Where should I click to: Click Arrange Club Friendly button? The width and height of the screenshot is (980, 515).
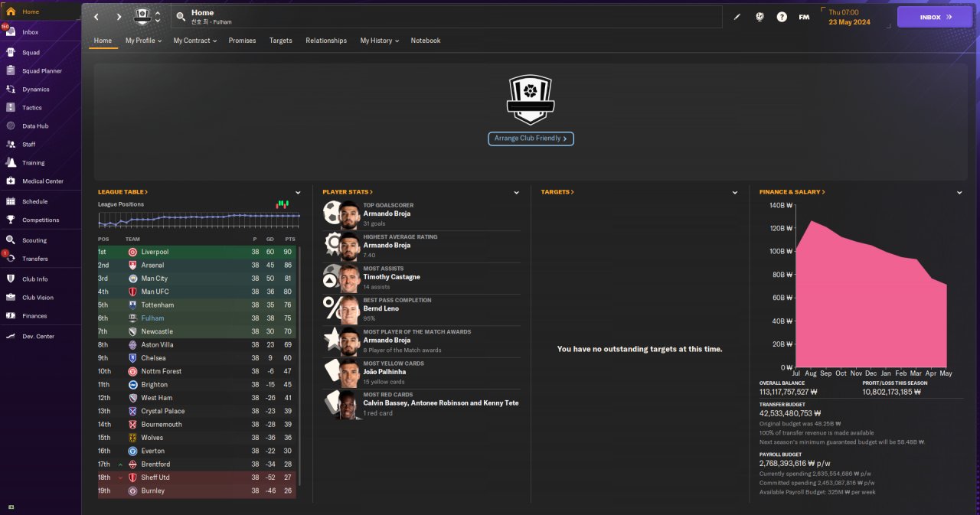(x=531, y=139)
